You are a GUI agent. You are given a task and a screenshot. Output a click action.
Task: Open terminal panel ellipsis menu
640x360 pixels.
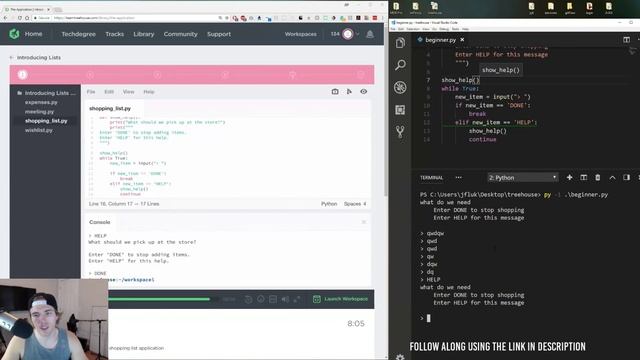(458, 178)
